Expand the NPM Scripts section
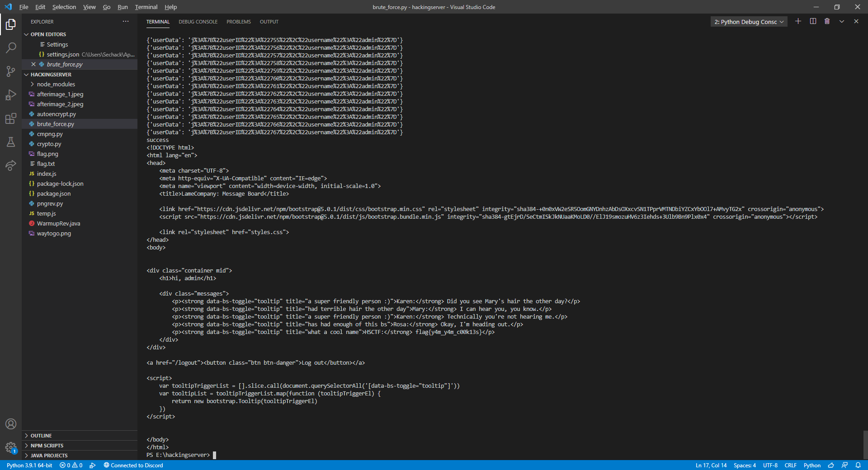This screenshot has width=868, height=470. 80,446
